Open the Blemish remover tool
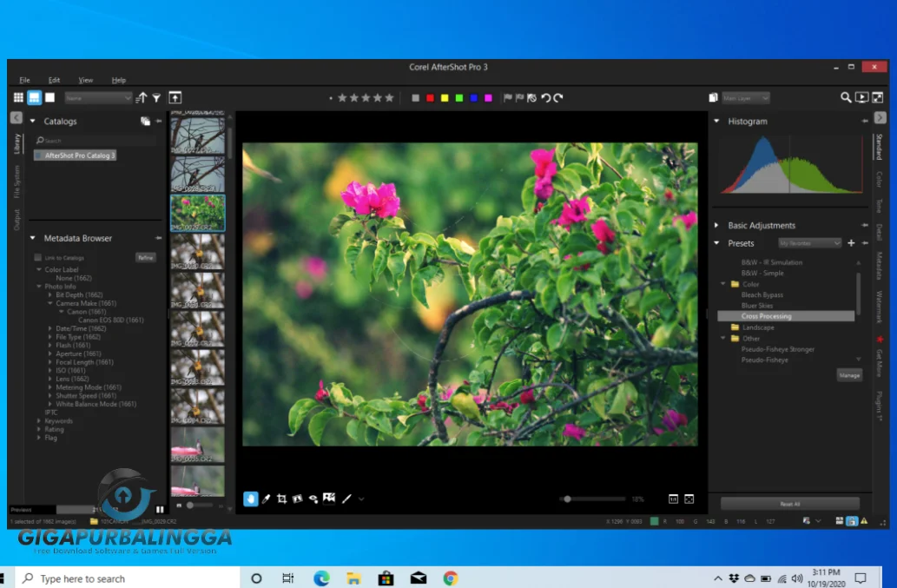897x588 pixels. point(329,499)
